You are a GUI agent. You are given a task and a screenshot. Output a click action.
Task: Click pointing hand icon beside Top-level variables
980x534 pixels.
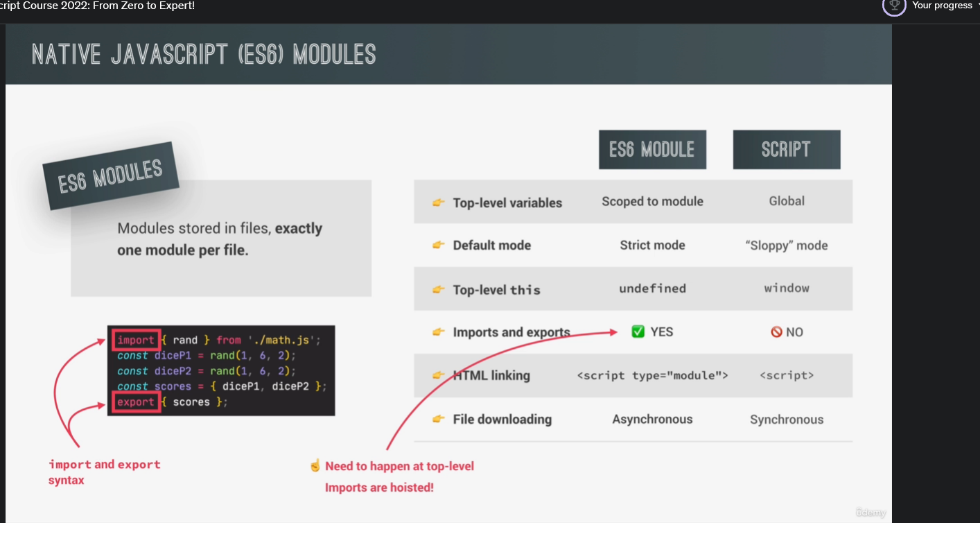(x=438, y=203)
